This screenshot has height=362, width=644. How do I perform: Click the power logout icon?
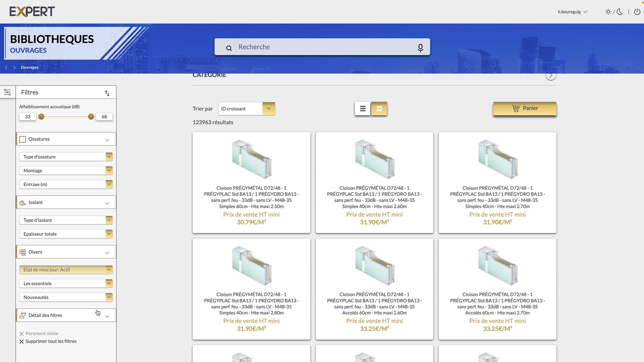point(637,12)
